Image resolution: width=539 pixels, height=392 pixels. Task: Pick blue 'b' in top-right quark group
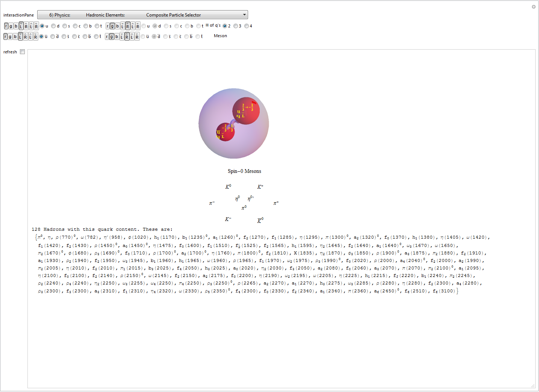point(118,26)
